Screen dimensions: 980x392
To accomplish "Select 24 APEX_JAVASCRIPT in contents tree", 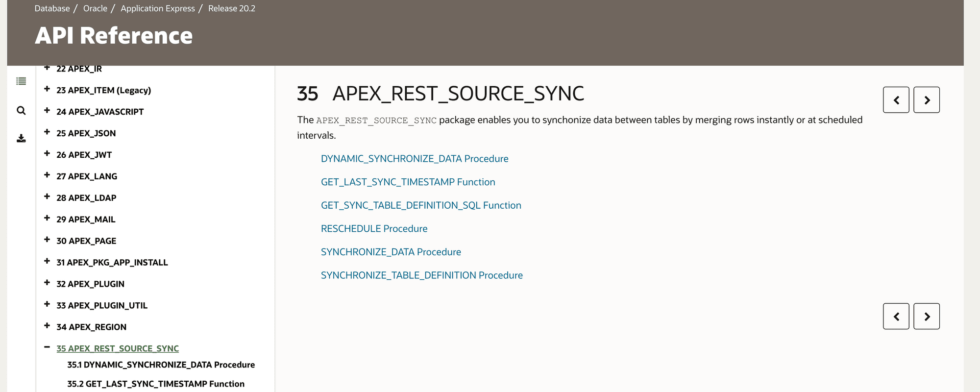I will (100, 112).
